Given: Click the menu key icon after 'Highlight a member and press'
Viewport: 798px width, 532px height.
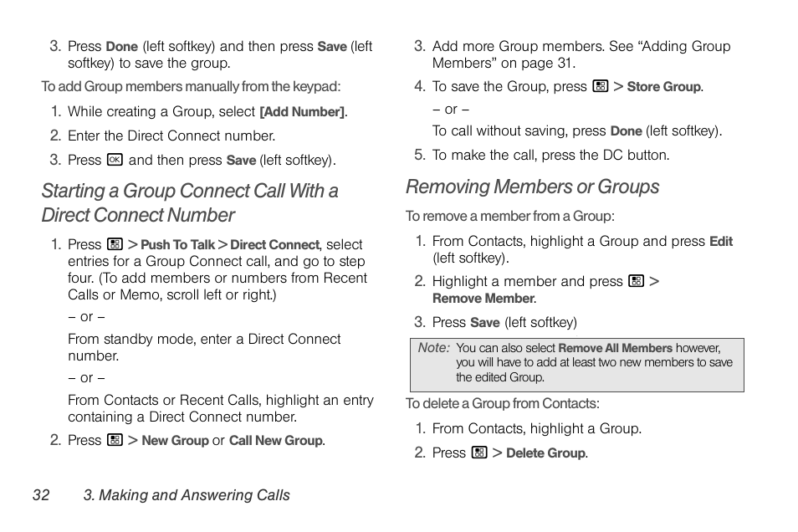Looking at the screenshot, I should point(637,281).
